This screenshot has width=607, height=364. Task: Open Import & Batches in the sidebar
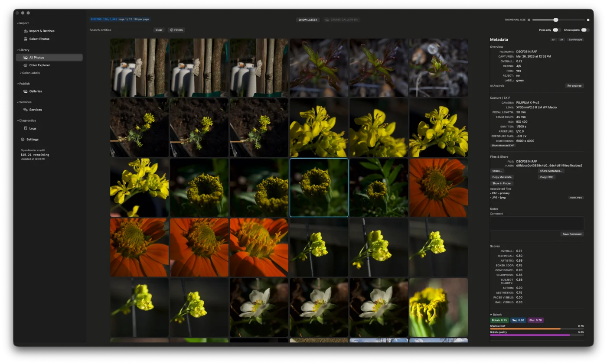tap(42, 31)
